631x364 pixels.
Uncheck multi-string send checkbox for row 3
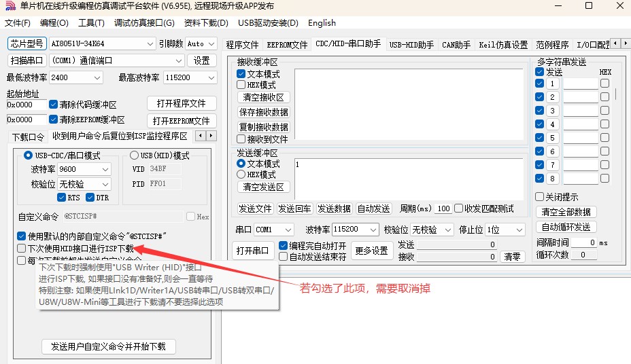pos(540,111)
